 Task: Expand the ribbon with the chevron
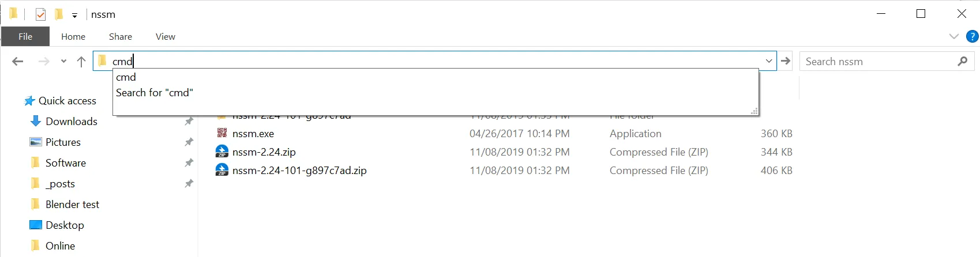[953, 36]
